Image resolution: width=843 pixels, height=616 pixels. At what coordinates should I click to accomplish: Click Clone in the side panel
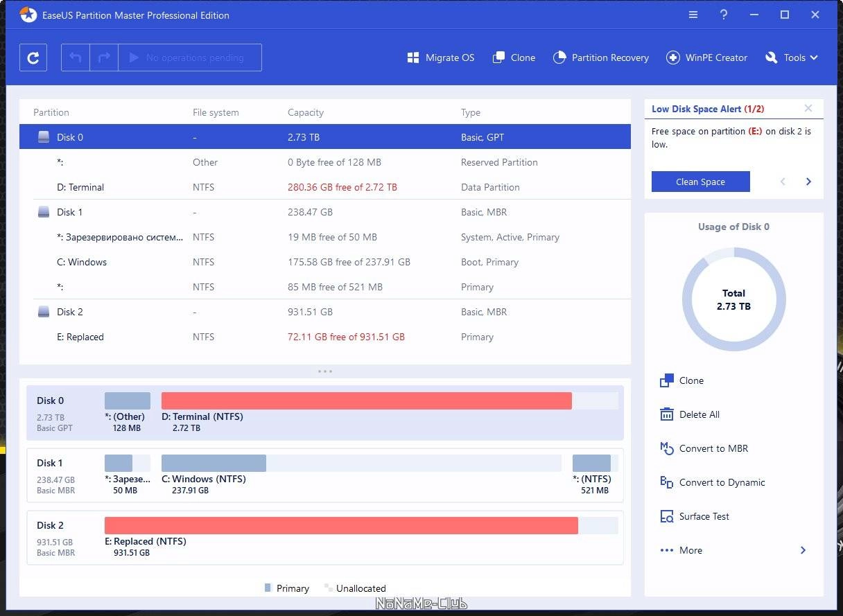point(682,380)
